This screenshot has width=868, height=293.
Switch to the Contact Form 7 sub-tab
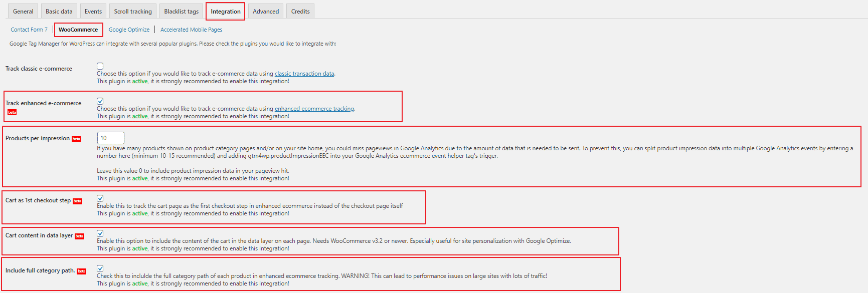29,30
